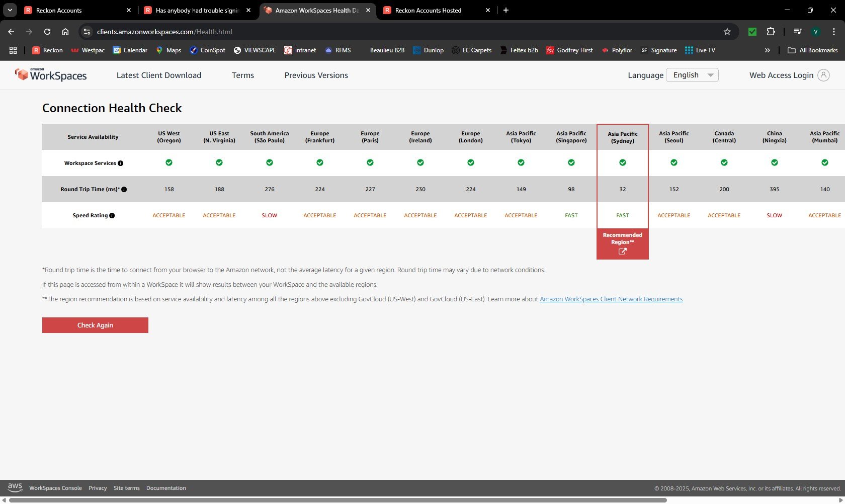
Task: Open the tab search dropdown arrow
Action: 10,10
